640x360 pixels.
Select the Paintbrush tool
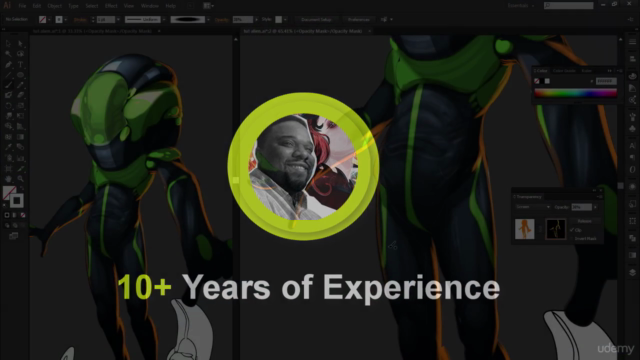pos(8,85)
